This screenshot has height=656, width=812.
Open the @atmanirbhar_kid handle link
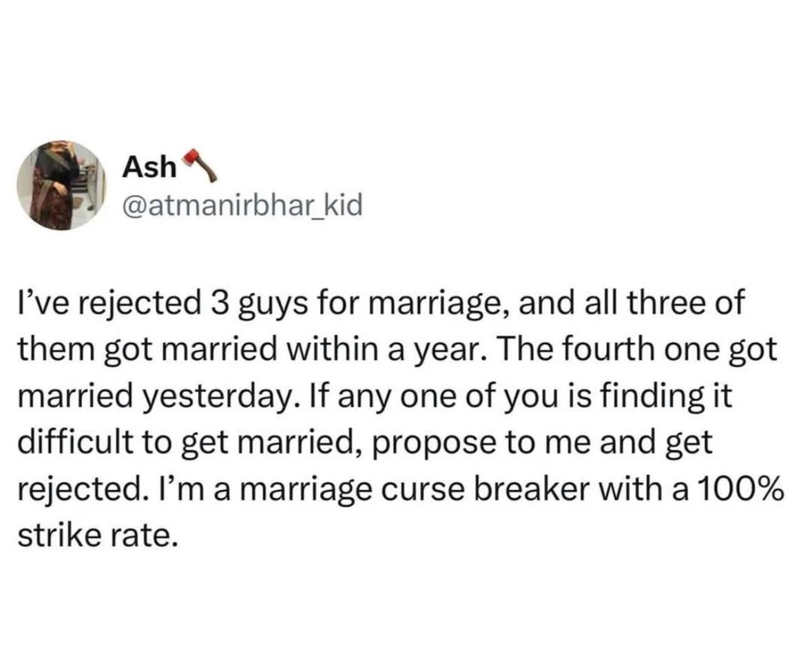point(241,205)
